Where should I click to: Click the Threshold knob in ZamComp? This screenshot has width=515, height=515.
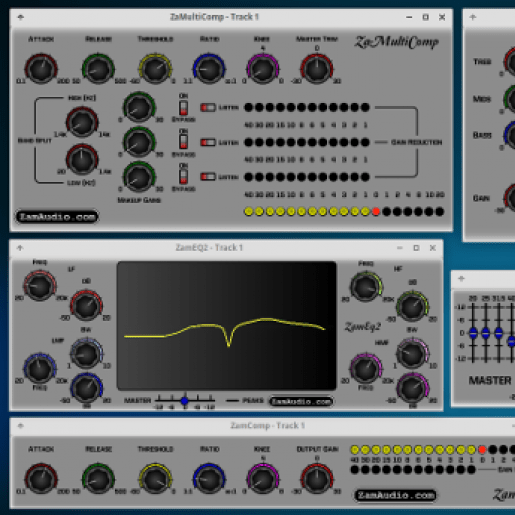pos(155,479)
